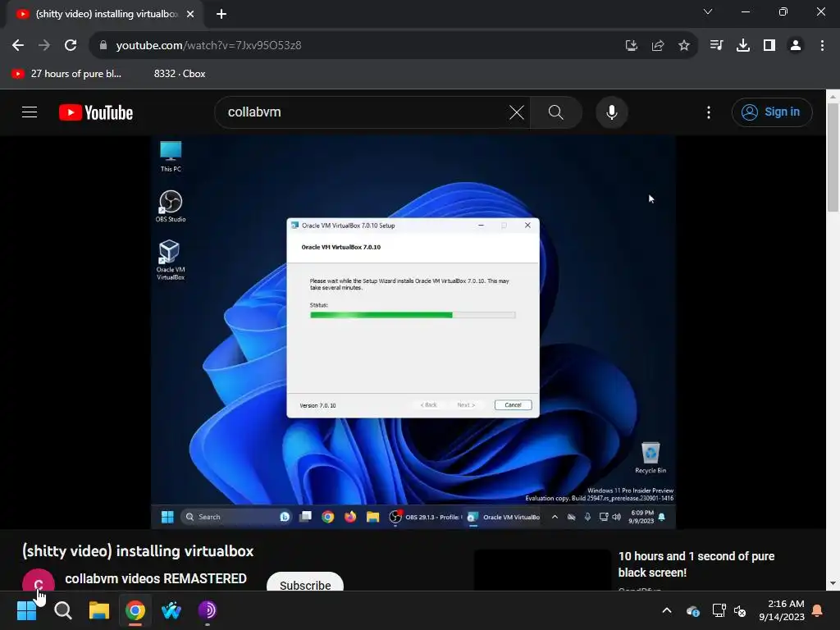Share this page from address bar

pyautogui.click(x=658, y=46)
